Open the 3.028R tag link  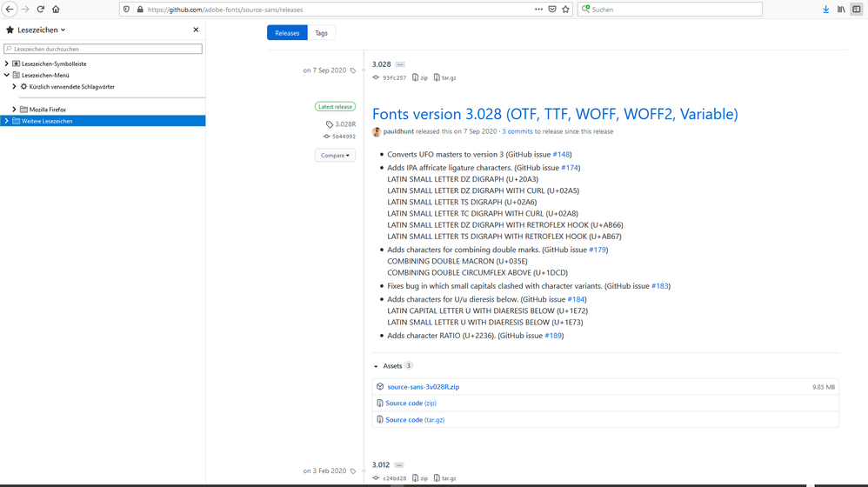[341, 124]
